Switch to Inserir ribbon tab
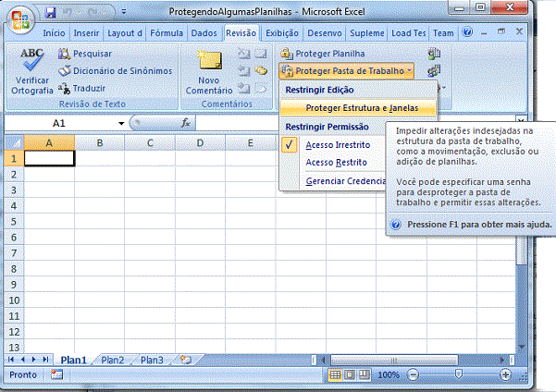The image size is (556, 392). pyautogui.click(x=86, y=33)
